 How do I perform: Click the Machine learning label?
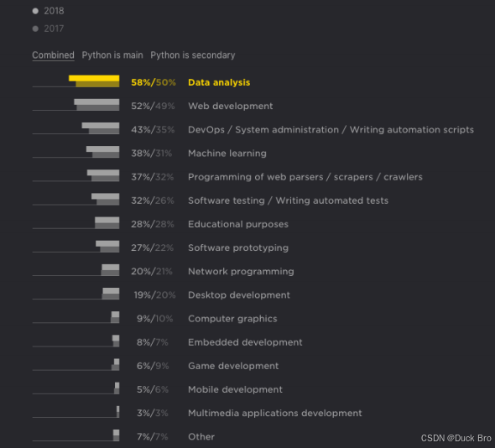click(x=227, y=154)
